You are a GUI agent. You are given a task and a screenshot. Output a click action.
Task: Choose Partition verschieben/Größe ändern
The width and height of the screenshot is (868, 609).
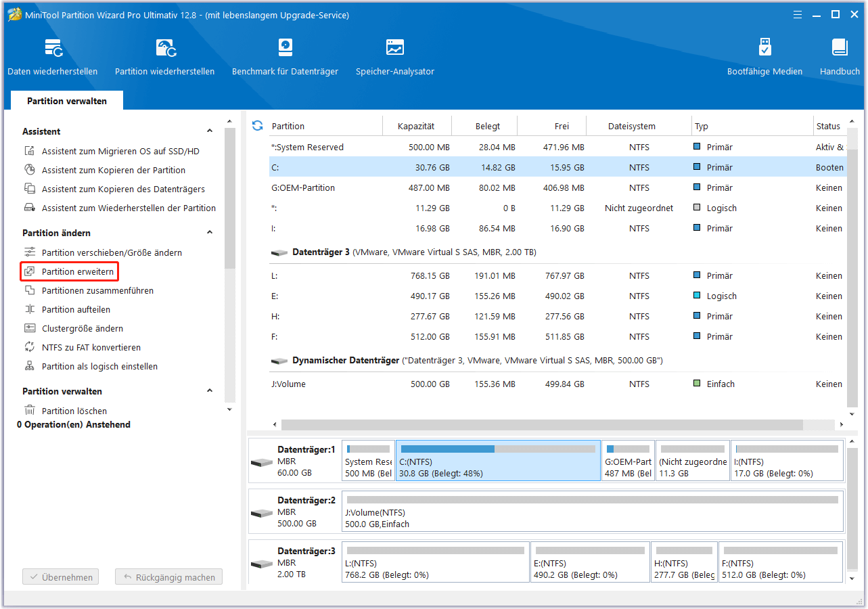click(x=112, y=253)
